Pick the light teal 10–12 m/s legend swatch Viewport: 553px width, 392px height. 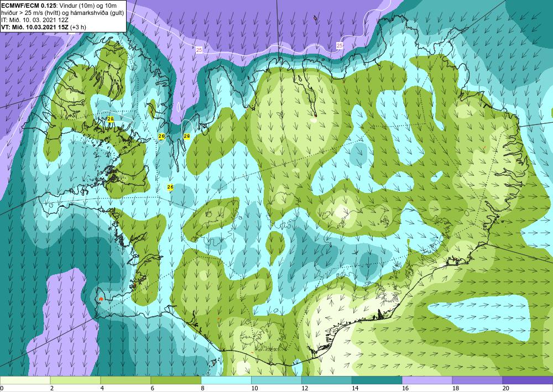tap(276, 380)
